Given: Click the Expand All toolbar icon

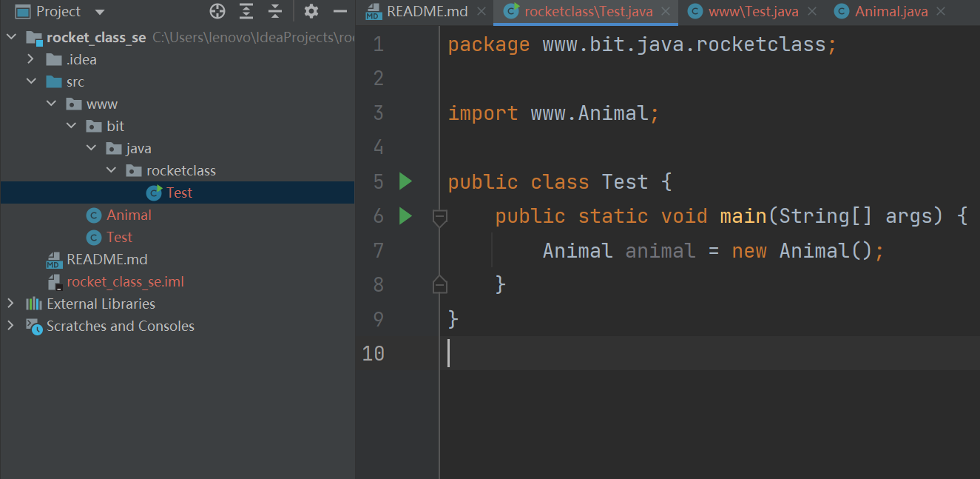Looking at the screenshot, I should tap(246, 11).
